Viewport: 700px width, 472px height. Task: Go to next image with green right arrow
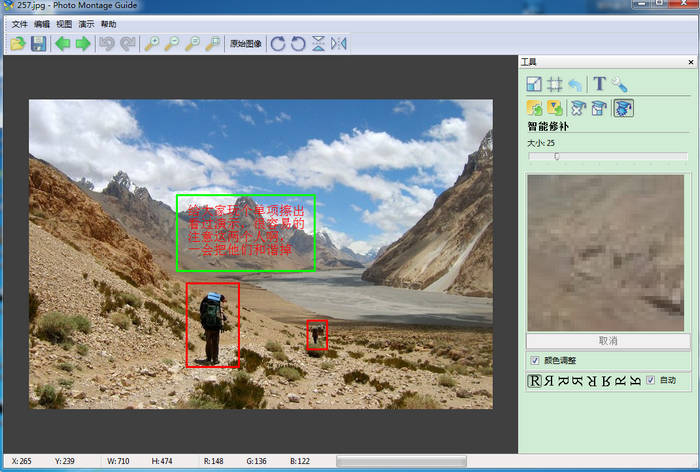coord(83,43)
